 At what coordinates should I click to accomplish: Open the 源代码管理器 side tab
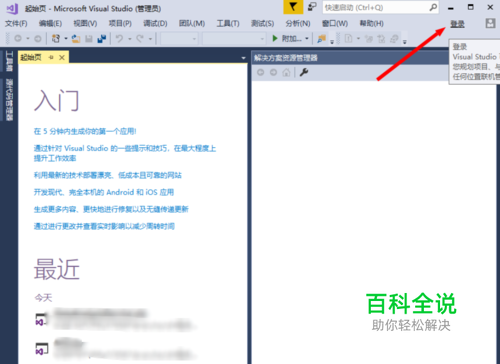(x=9, y=100)
